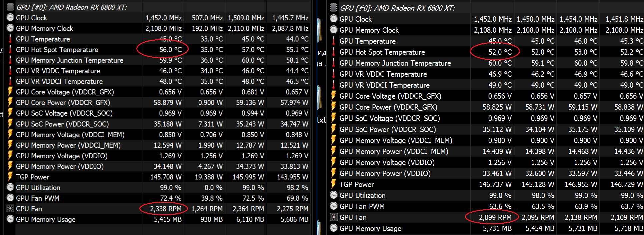This screenshot has height=235, width=644.
Task: Select GPU Core Power (VDDCR_GFX) label in right panel
Action: 388,107
